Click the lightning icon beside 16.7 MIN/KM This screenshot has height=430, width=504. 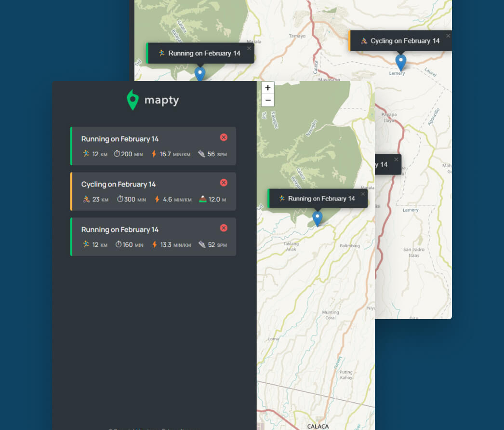pyautogui.click(x=154, y=154)
